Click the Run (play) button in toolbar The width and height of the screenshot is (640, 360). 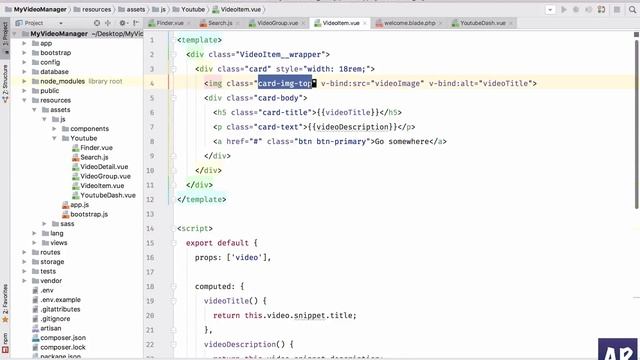point(564,9)
